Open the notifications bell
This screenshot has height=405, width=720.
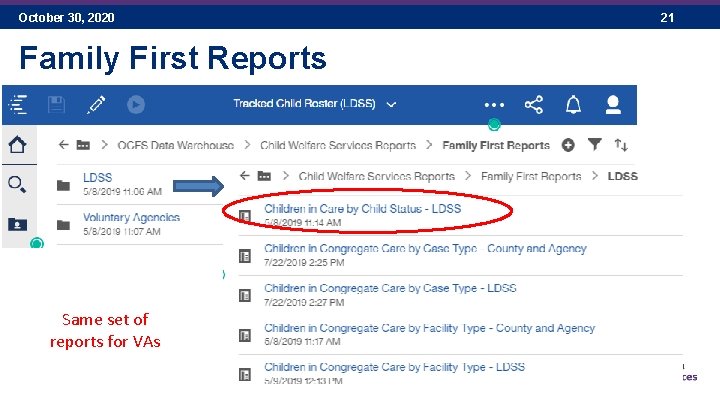click(x=573, y=105)
